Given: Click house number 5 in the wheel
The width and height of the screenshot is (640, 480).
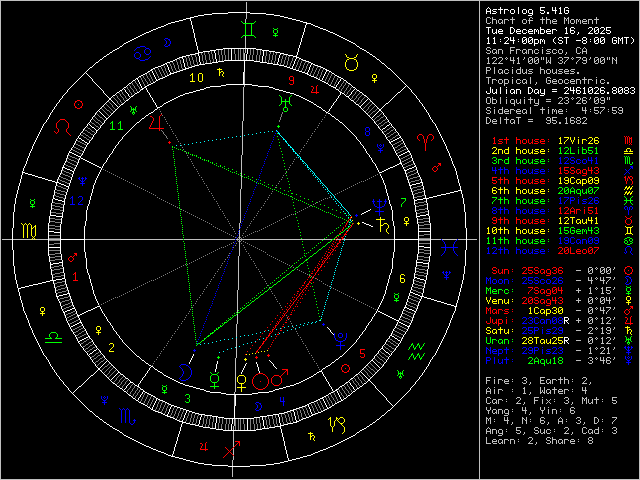Looking at the screenshot, I should [362, 353].
